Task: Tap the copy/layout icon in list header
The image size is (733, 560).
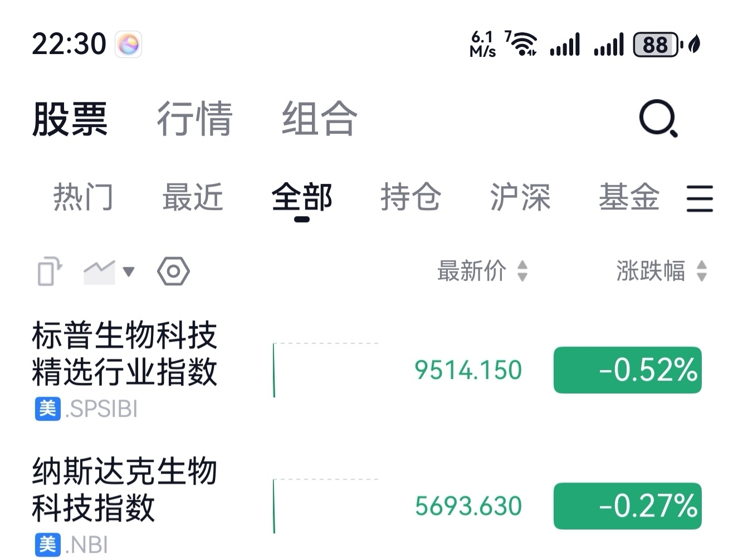Action: (49, 271)
